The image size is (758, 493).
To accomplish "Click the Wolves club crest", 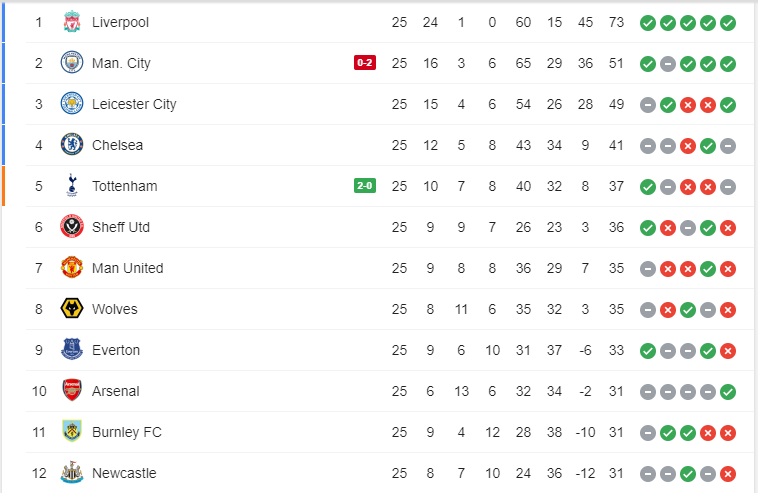I will [71, 309].
